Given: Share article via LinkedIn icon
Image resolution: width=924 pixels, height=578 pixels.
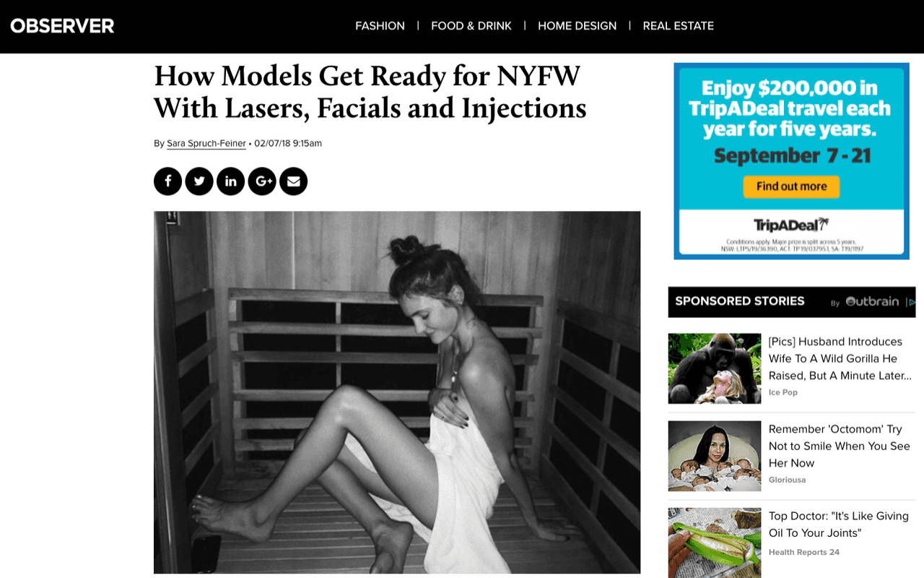Looking at the screenshot, I should pyautogui.click(x=230, y=181).
